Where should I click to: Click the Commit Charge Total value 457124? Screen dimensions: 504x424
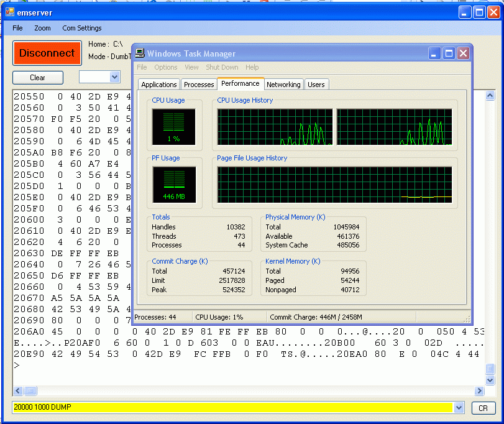click(x=234, y=271)
